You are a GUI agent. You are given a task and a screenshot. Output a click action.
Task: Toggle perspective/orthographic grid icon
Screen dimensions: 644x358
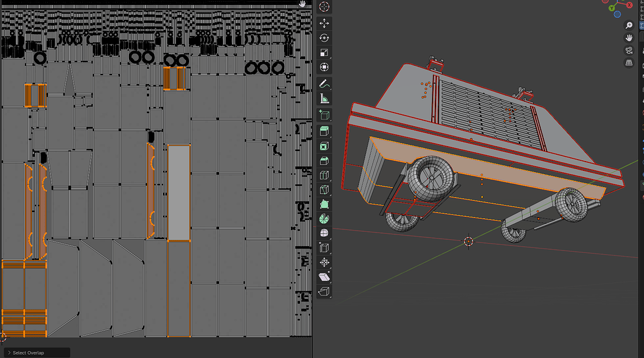click(629, 63)
